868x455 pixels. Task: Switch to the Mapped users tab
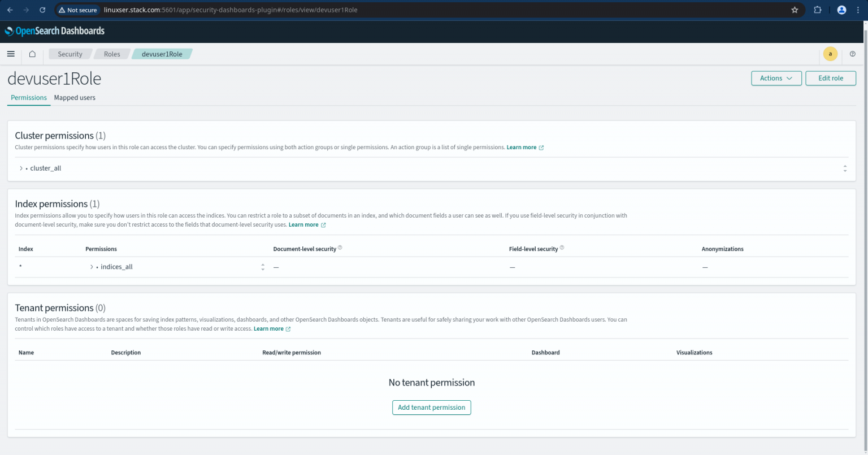(75, 97)
